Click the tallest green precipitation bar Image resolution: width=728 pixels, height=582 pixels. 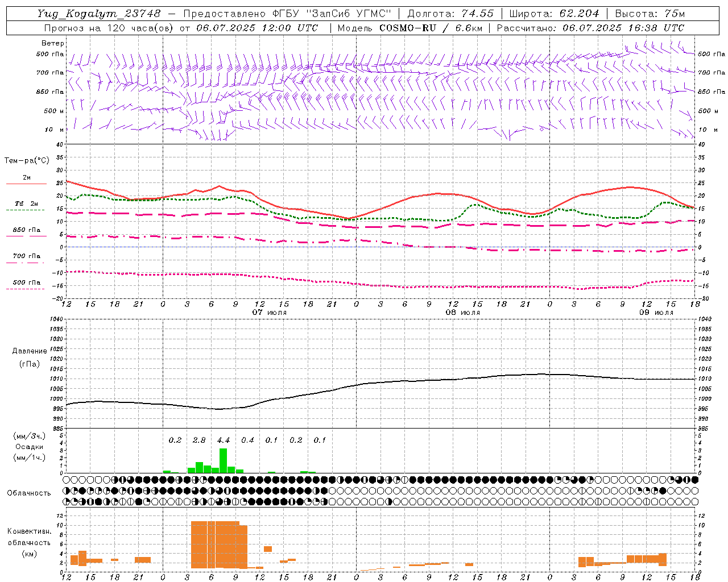click(x=224, y=460)
